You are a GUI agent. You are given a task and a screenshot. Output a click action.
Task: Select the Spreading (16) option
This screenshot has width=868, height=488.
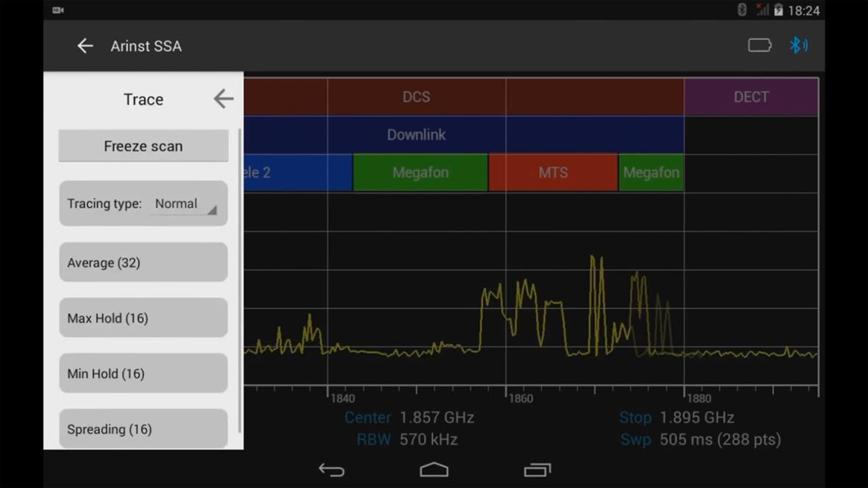click(x=143, y=429)
